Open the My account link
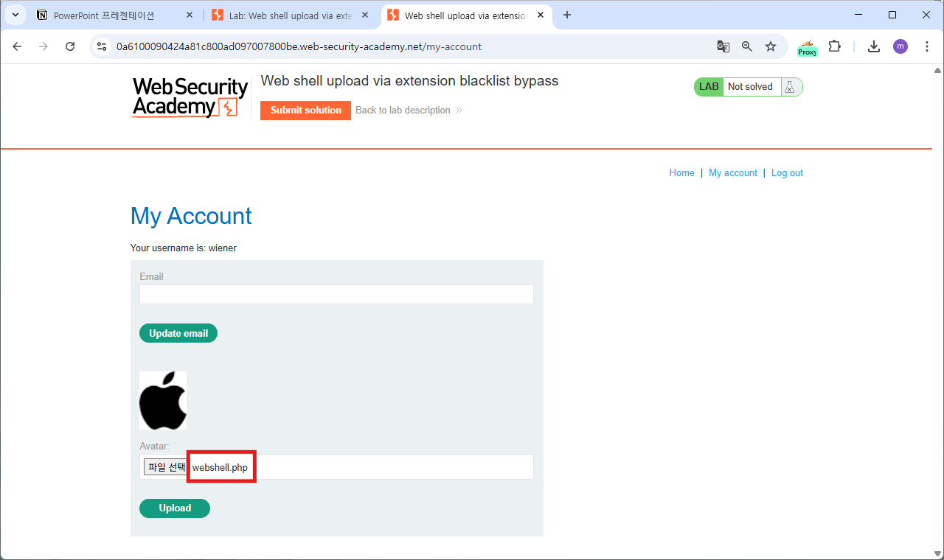Viewport: 944px width, 560px height. tap(733, 173)
